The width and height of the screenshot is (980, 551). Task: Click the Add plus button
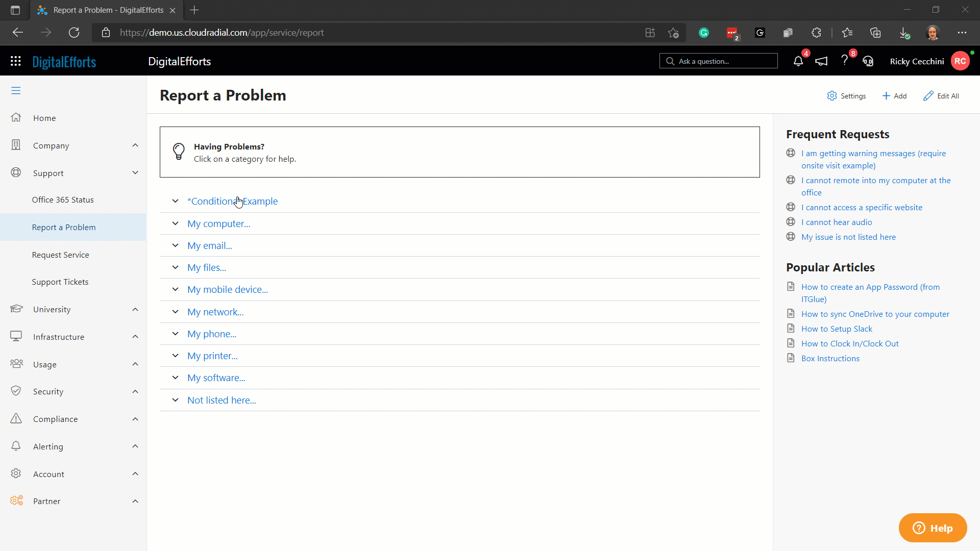894,96
